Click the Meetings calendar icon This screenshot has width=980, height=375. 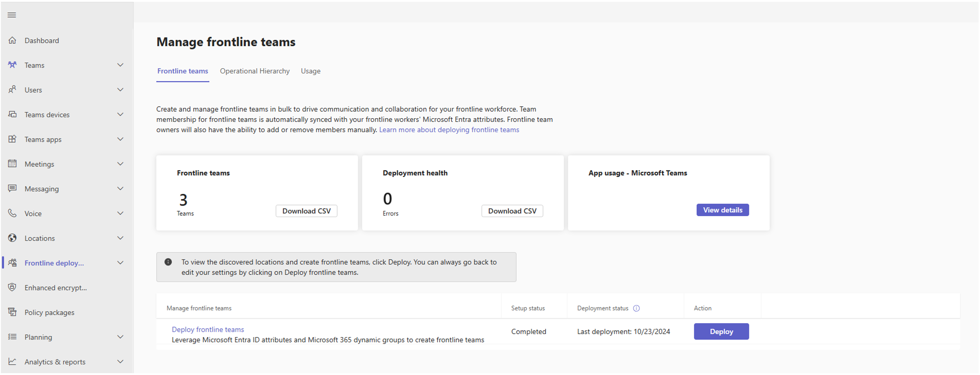(x=12, y=164)
